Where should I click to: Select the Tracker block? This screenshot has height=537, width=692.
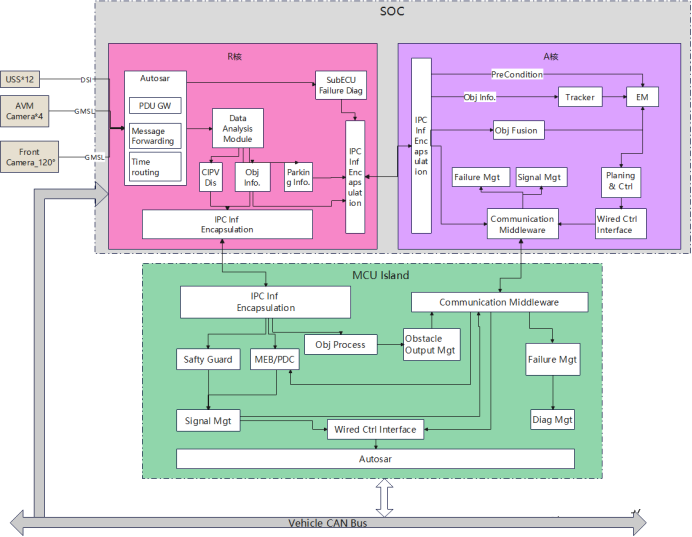pyautogui.click(x=580, y=97)
